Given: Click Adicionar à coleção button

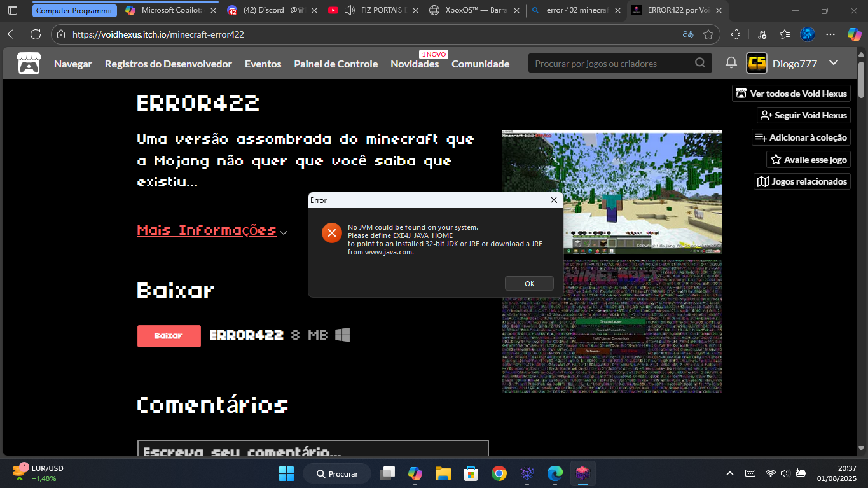Looking at the screenshot, I should (x=801, y=137).
